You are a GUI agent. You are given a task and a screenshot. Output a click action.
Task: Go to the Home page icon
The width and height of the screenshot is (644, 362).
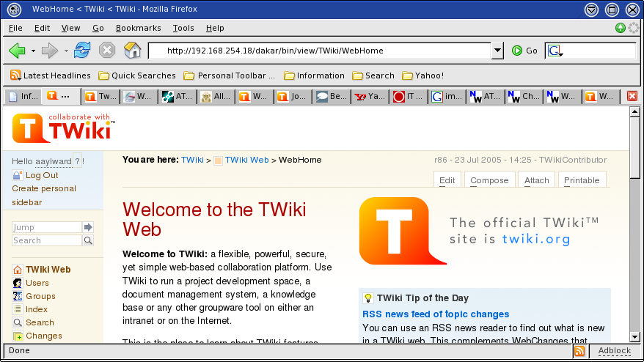[x=132, y=50]
